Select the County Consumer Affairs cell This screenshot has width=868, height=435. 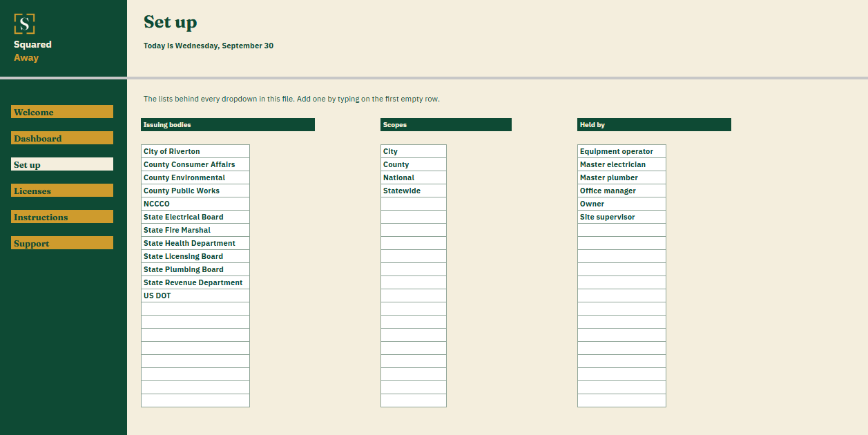tap(195, 164)
